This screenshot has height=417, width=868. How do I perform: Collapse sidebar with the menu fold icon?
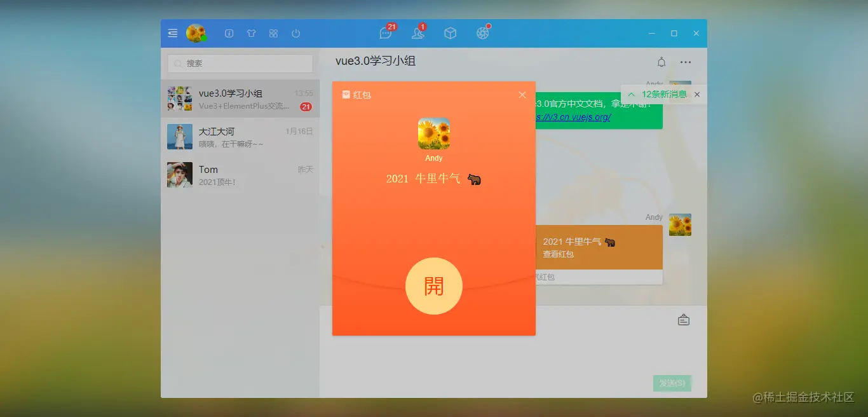173,33
